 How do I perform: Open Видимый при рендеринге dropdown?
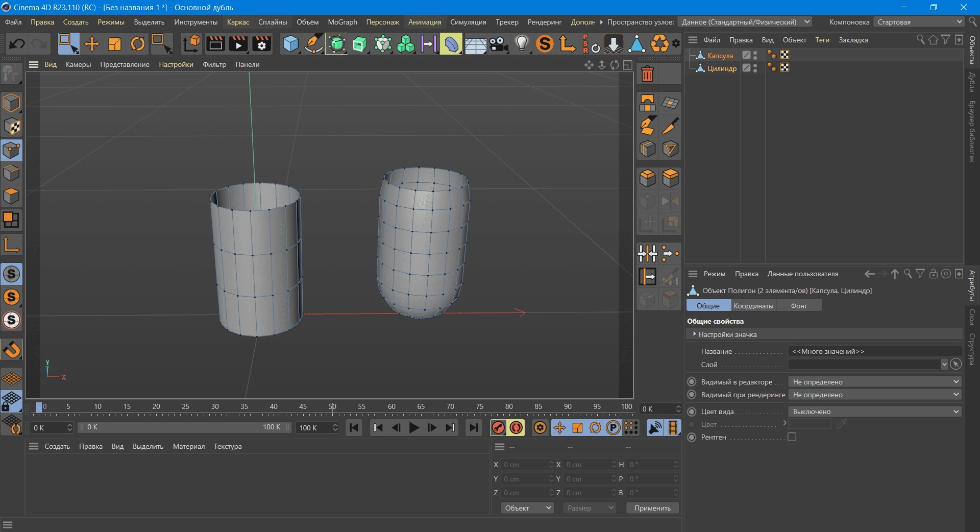tap(875, 395)
